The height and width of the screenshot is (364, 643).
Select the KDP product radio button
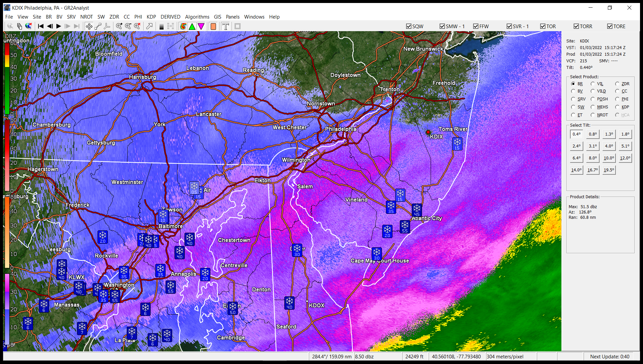[x=617, y=107]
